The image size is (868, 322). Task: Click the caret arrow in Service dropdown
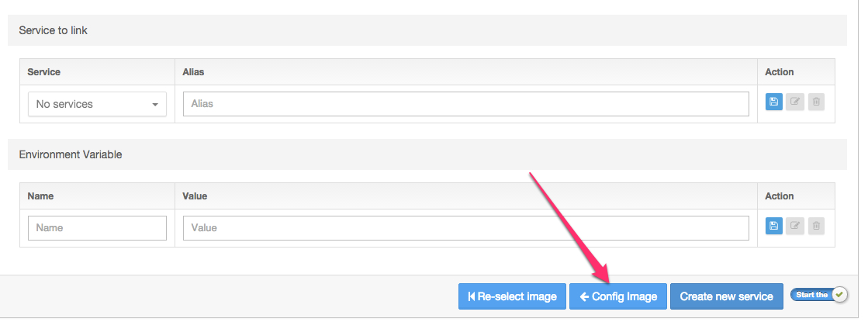click(x=156, y=105)
